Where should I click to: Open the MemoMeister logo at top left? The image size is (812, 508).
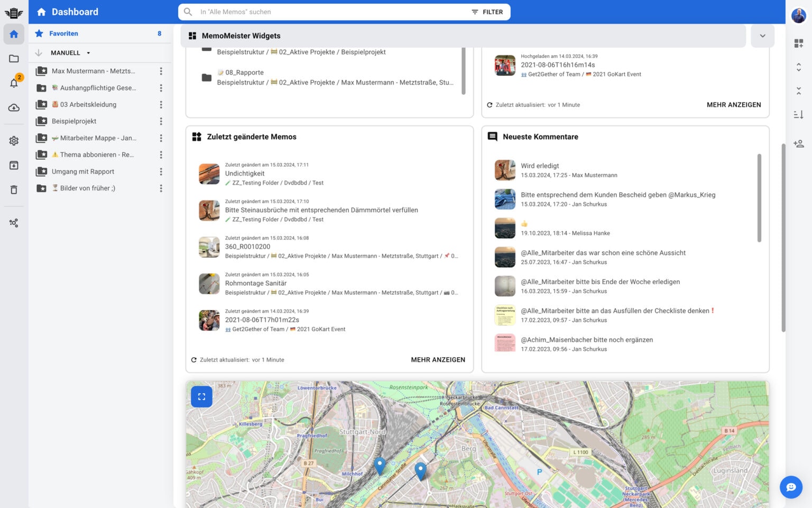click(x=14, y=12)
